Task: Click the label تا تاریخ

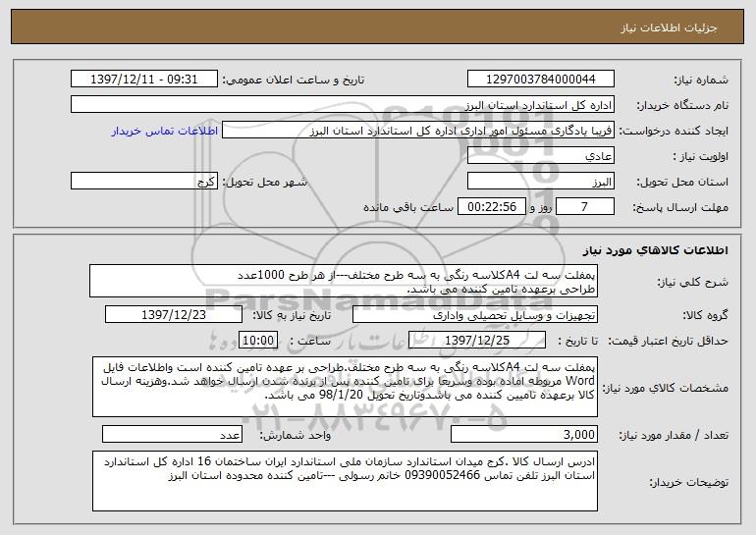Action: pos(577,341)
